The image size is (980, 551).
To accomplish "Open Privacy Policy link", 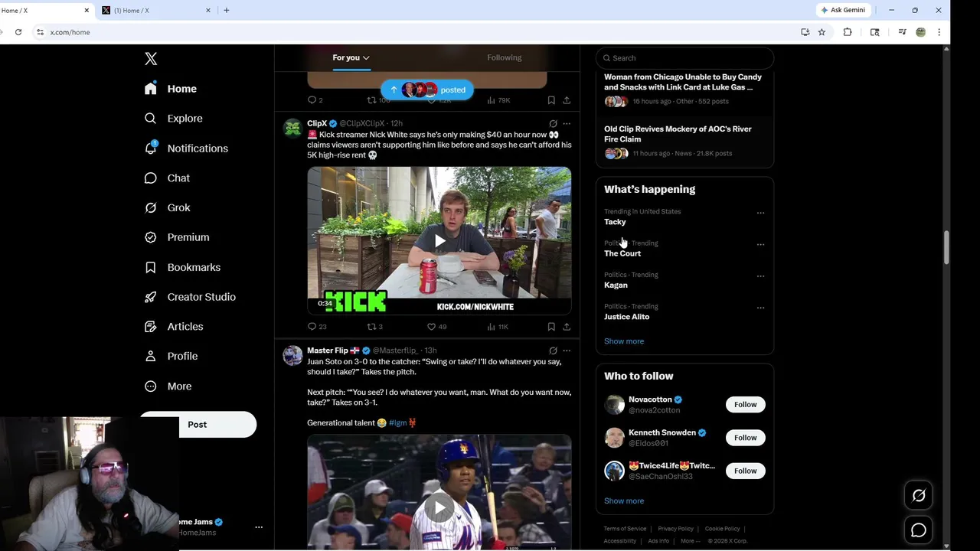I will 675,529.
